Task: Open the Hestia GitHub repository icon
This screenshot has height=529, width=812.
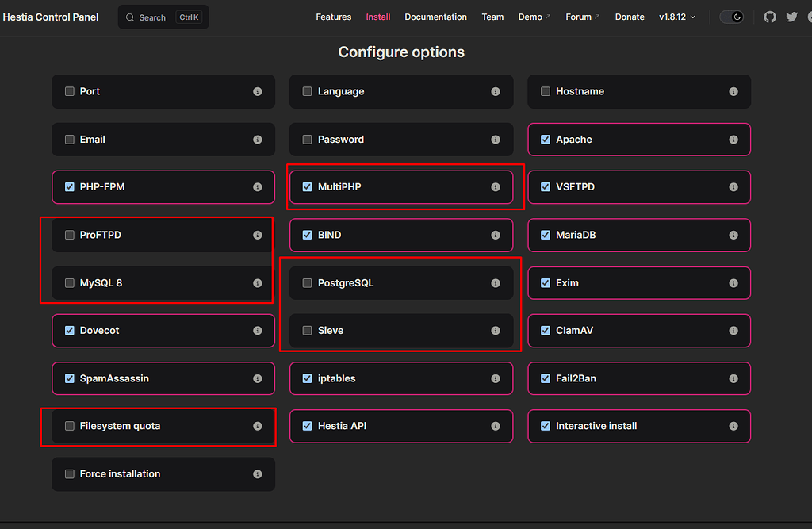Action: pyautogui.click(x=769, y=16)
